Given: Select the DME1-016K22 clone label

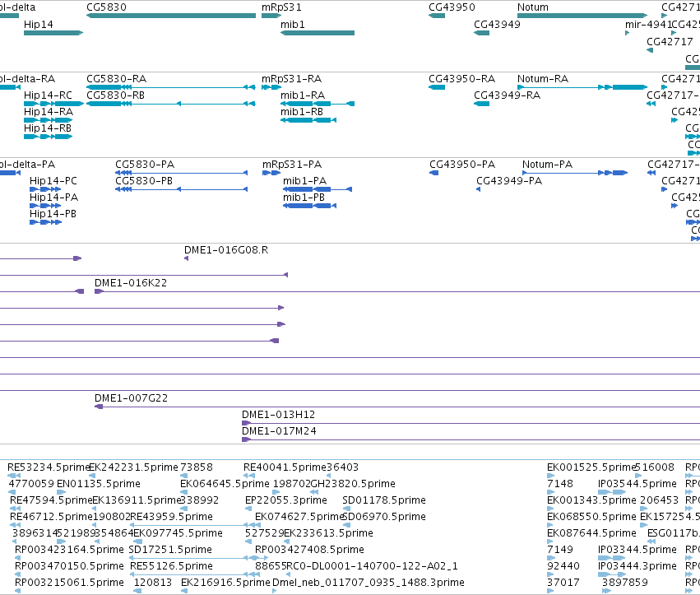Looking at the screenshot, I should [x=131, y=283].
